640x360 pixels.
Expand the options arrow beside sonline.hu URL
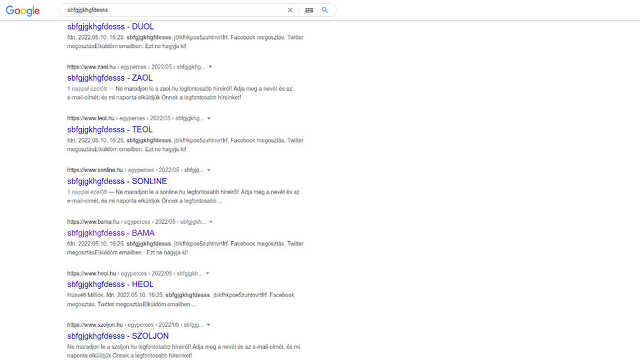[x=209, y=170]
